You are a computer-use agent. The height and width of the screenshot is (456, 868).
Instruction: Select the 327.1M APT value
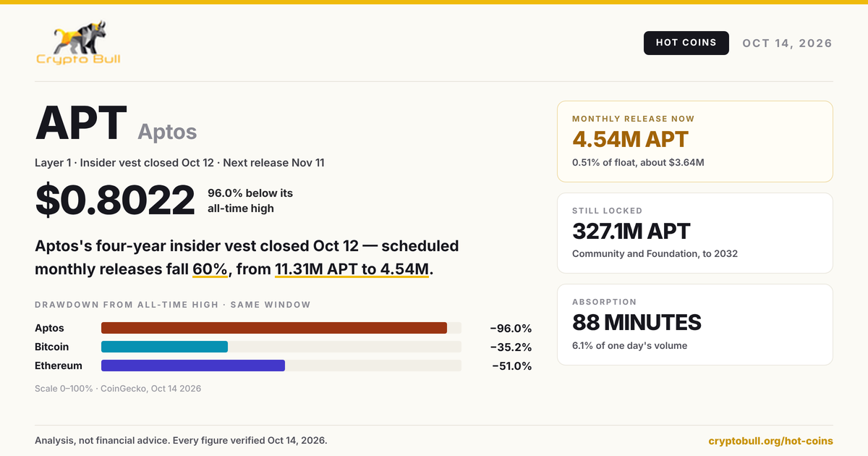click(631, 231)
